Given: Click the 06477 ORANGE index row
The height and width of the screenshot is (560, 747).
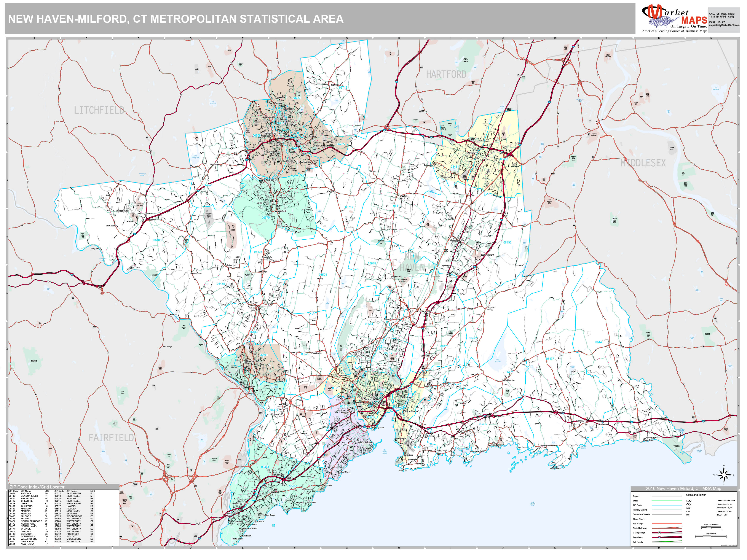Looking at the screenshot, I should click(x=28, y=529).
